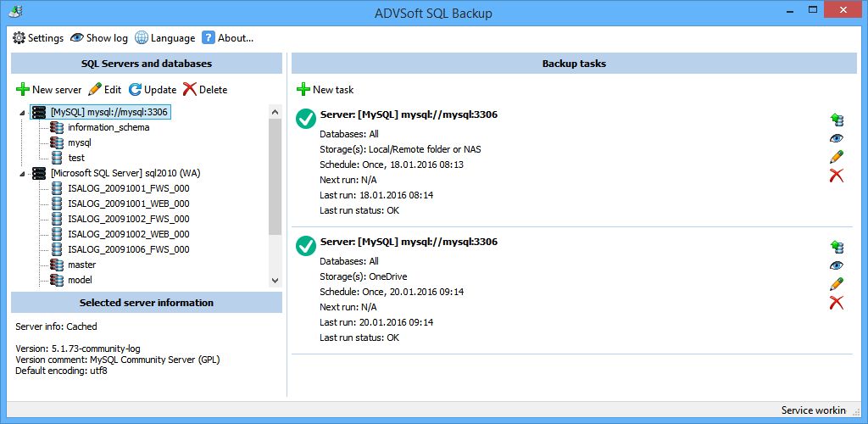The image size is (868, 424).
Task: Select ISALOG_20091001_WEB_000 database
Action: click(x=129, y=204)
